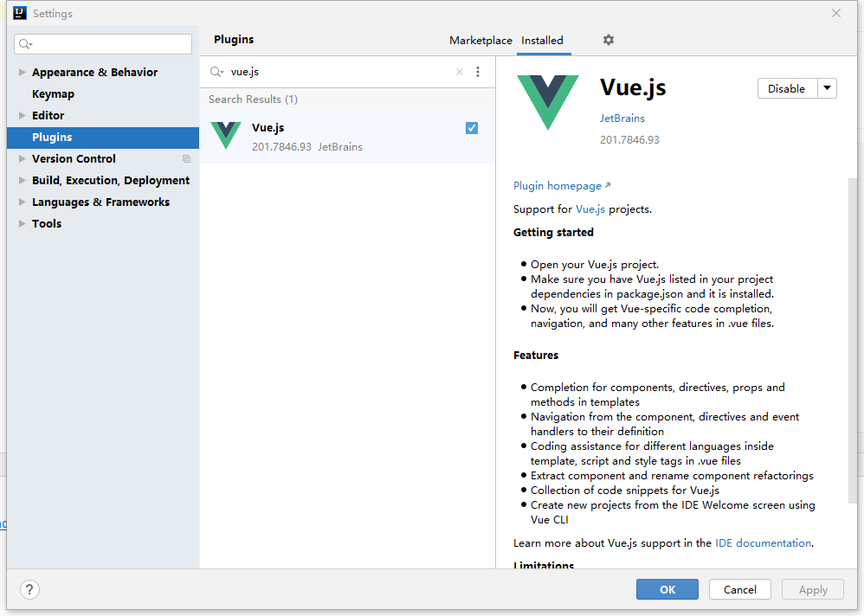Open the Tools settings page

47,223
